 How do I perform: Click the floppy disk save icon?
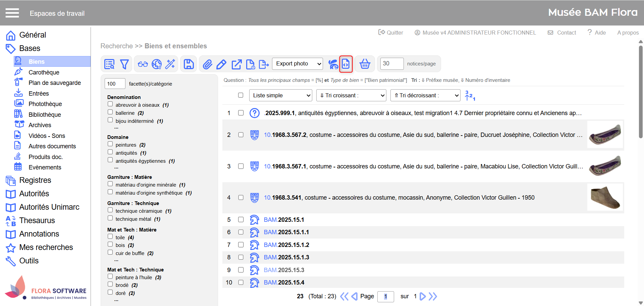(x=189, y=64)
